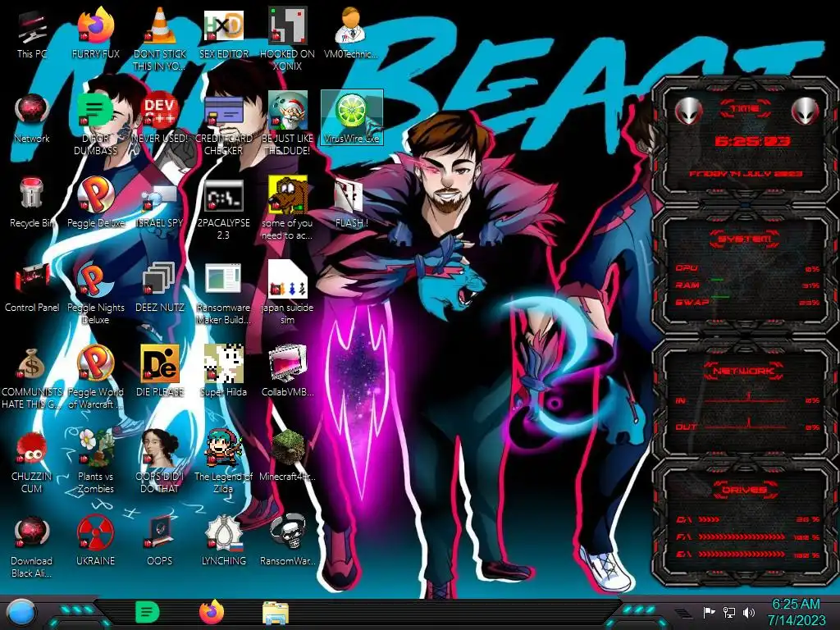Click the SWAP usage row in SYSTEM gadget
The height and width of the screenshot is (630, 840).
(747, 302)
